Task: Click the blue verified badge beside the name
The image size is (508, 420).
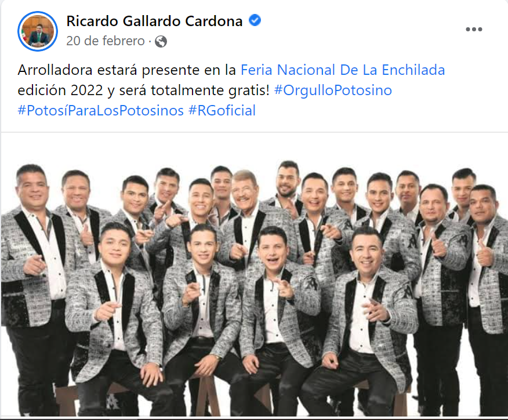Action: pos(255,20)
